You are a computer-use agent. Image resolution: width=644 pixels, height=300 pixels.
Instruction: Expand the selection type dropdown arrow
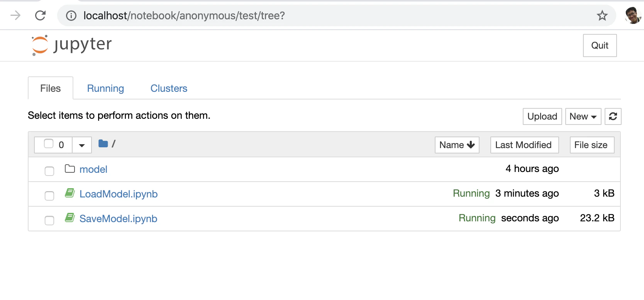pyautogui.click(x=82, y=145)
